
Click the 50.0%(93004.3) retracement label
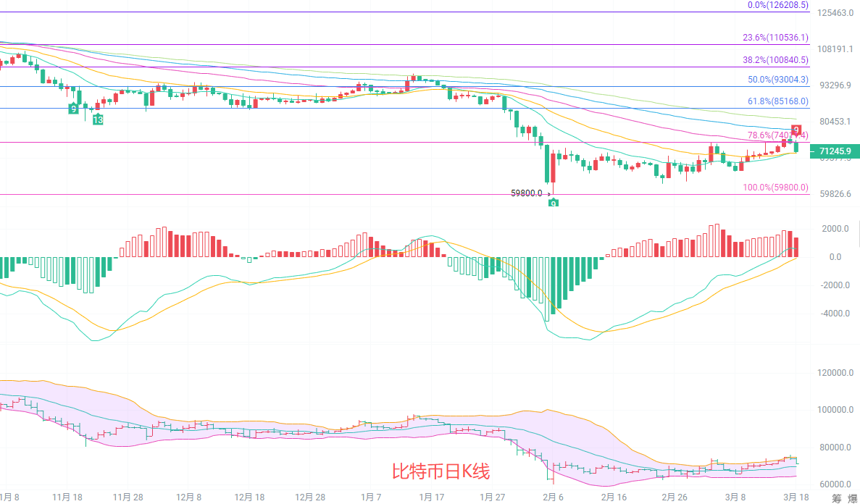[777, 80]
